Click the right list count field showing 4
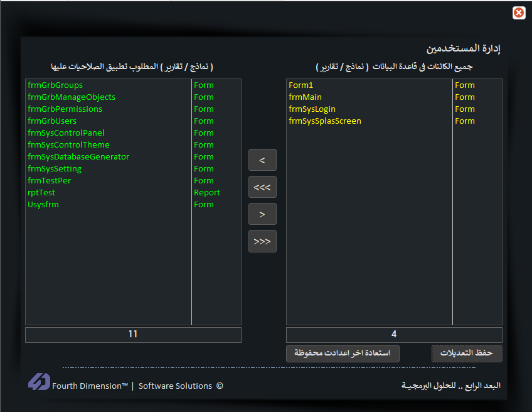Screen dimensions: 532x412 [394, 335]
